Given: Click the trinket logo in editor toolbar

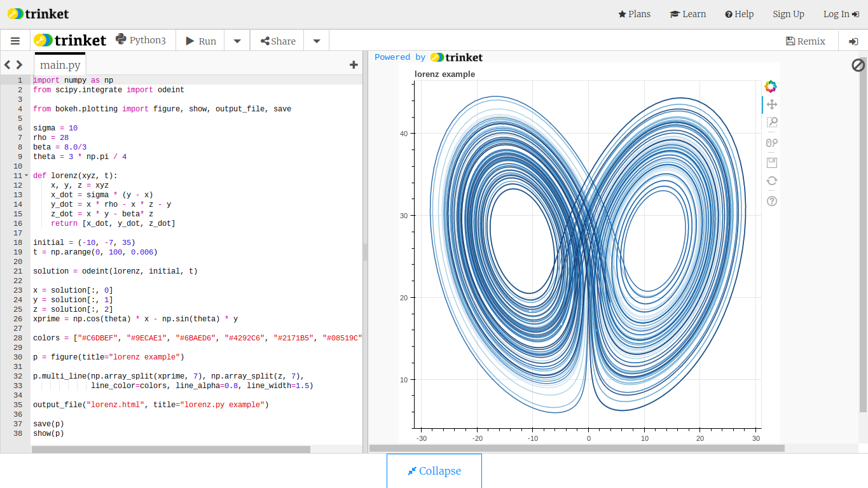Looking at the screenshot, I should click(70, 40).
